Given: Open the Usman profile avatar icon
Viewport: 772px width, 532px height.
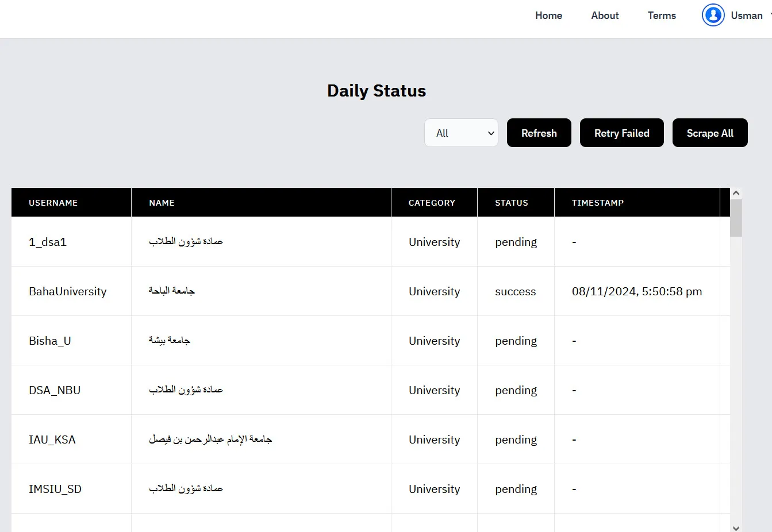Looking at the screenshot, I should 713,16.
